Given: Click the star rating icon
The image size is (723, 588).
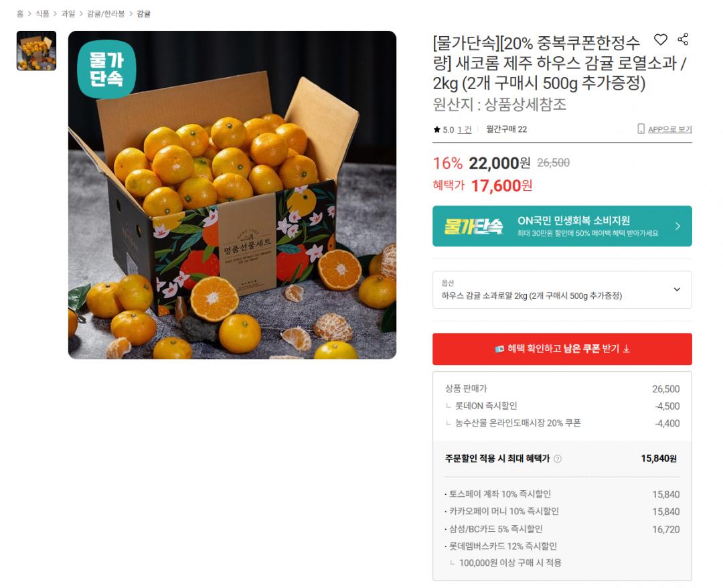Looking at the screenshot, I should [436, 130].
